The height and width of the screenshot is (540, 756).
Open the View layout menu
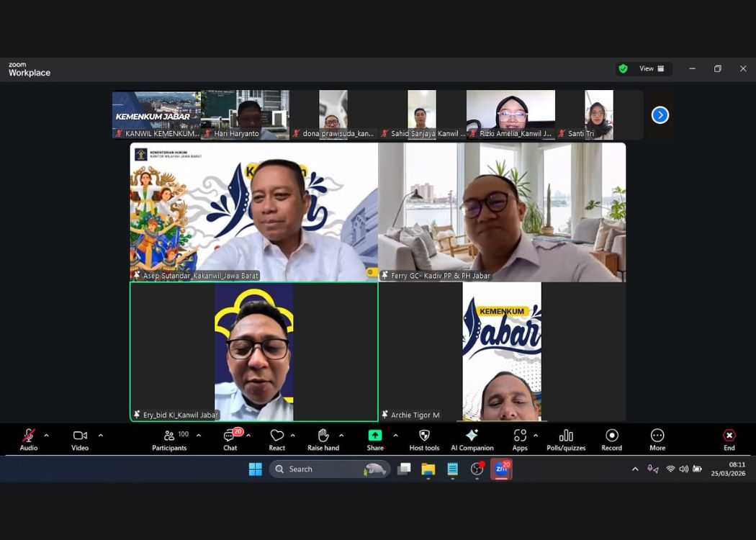point(651,68)
